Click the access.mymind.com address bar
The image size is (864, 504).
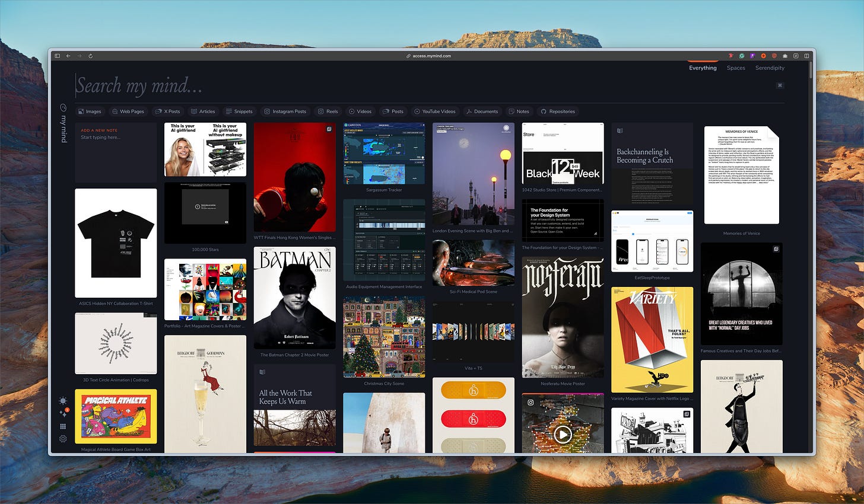pyautogui.click(x=428, y=56)
